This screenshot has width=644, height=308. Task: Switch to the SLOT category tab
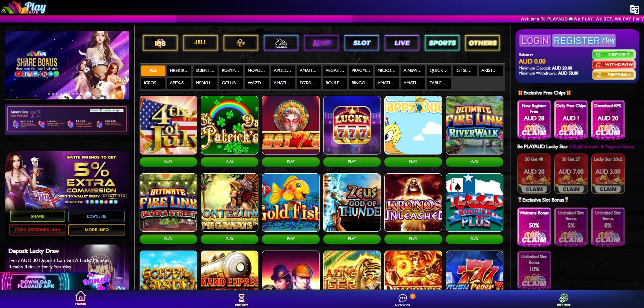pyautogui.click(x=361, y=43)
